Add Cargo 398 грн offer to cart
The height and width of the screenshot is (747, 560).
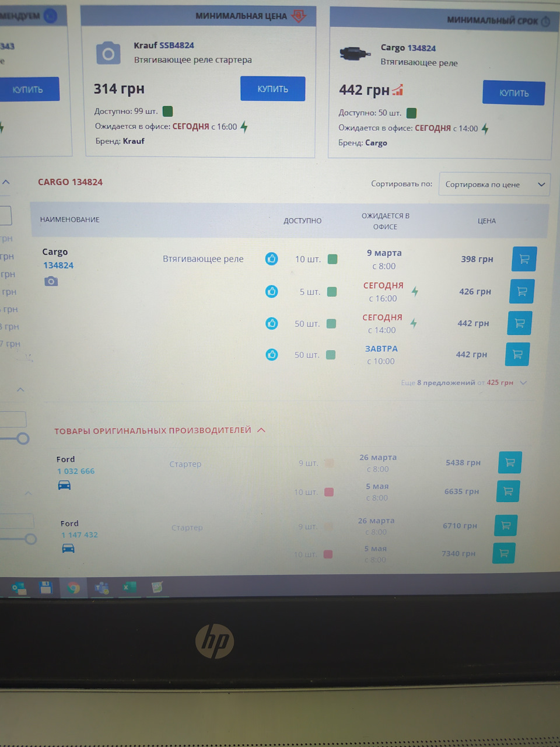pyautogui.click(x=524, y=259)
